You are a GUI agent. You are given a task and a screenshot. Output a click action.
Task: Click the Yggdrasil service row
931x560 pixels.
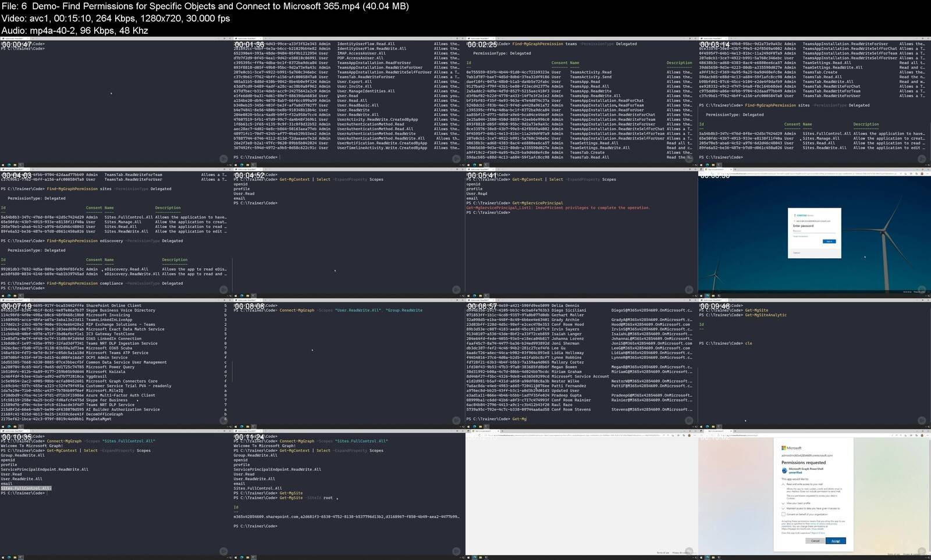(113, 376)
